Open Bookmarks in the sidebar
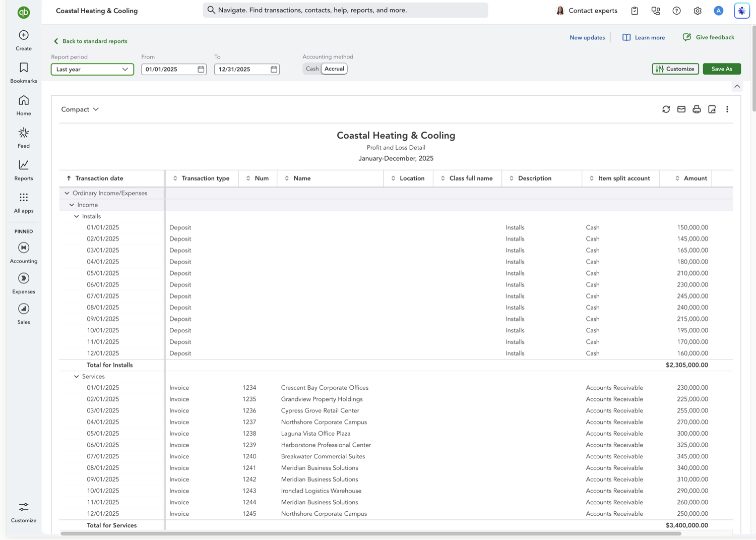 point(24,73)
